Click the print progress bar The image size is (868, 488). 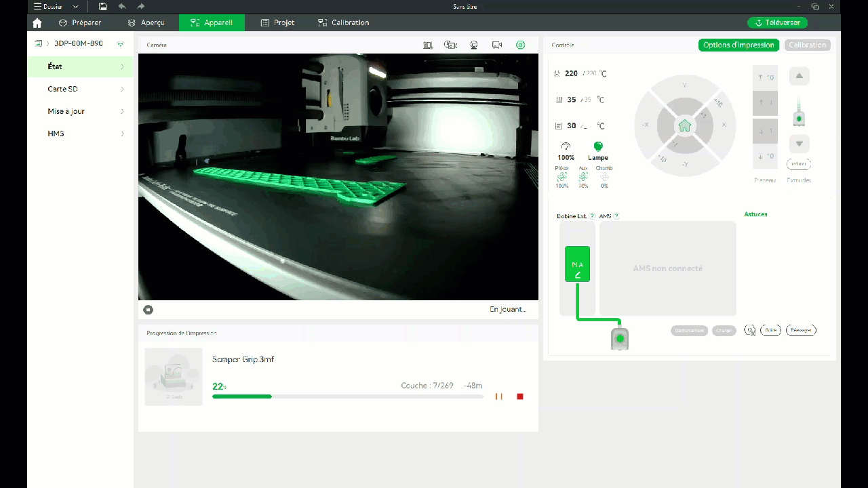point(348,396)
